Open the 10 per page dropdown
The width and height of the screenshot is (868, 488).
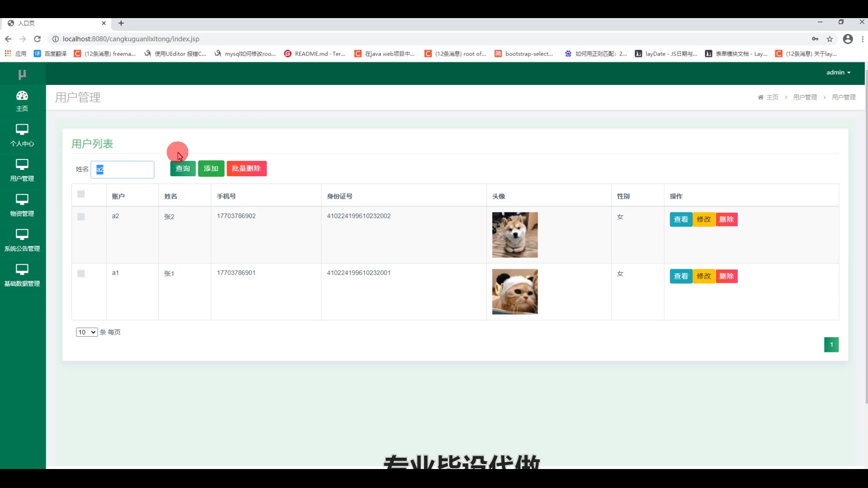[x=86, y=332]
